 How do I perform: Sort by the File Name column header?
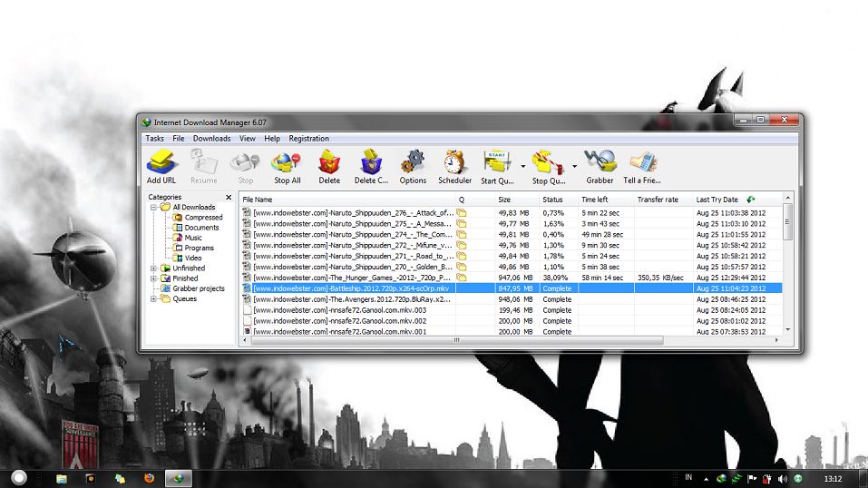[347, 200]
